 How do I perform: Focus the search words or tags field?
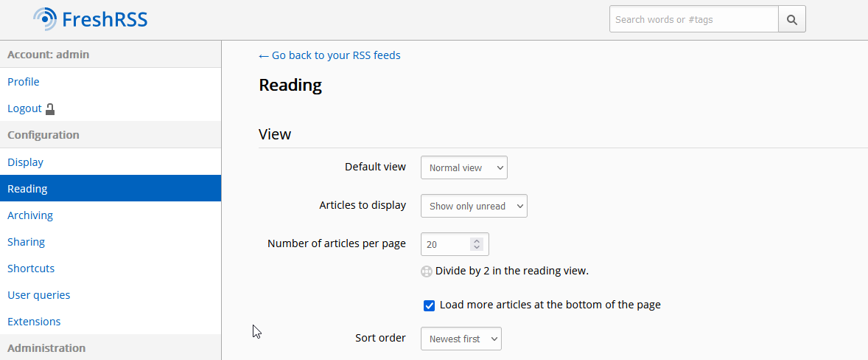pyautogui.click(x=693, y=20)
